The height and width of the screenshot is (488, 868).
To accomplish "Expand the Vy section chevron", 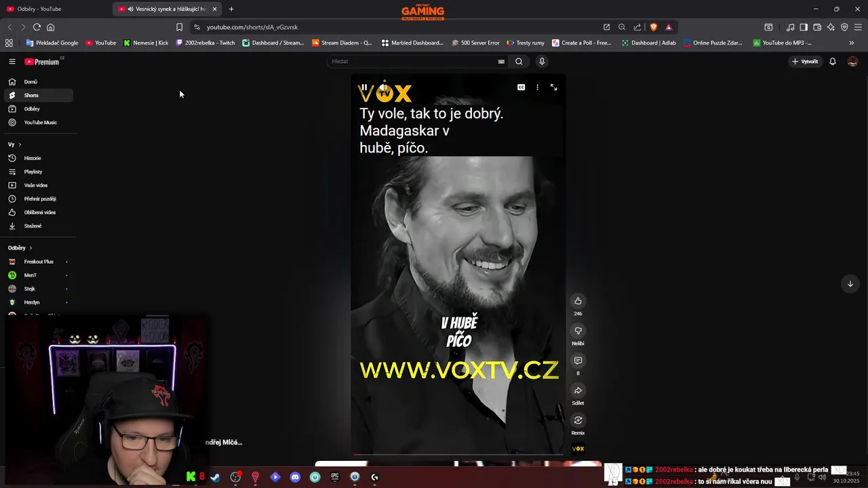I will click(x=20, y=144).
